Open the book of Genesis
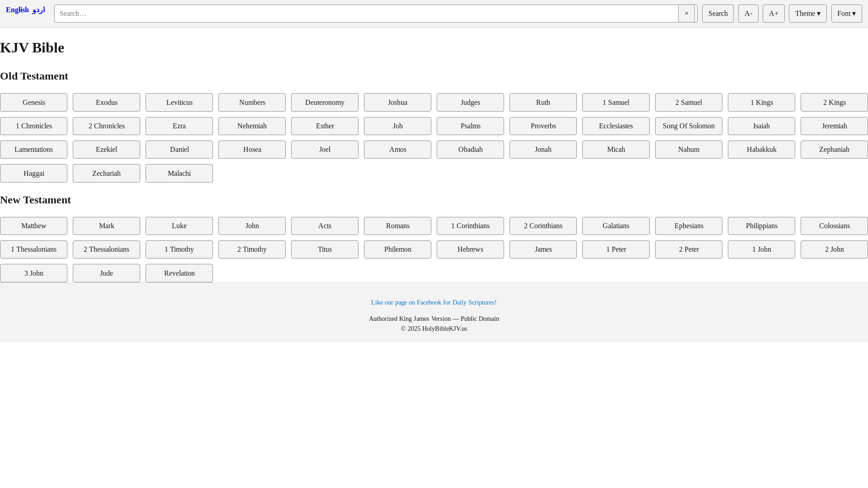The image size is (868, 488). point(33,103)
